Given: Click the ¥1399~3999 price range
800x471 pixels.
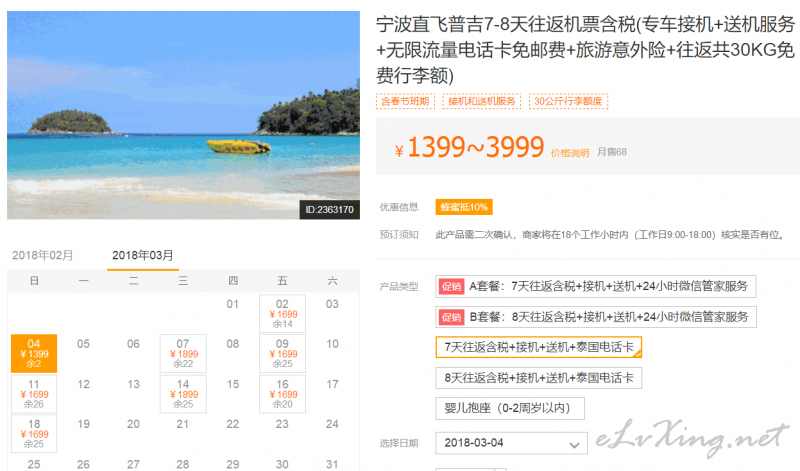Looking at the screenshot, I should click(469, 147).
